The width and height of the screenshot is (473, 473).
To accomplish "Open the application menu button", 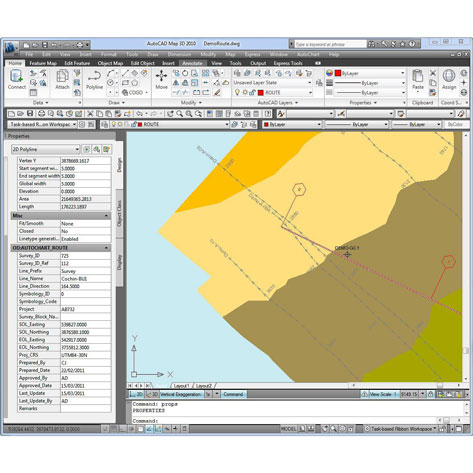I will click(x=11, y=47).
